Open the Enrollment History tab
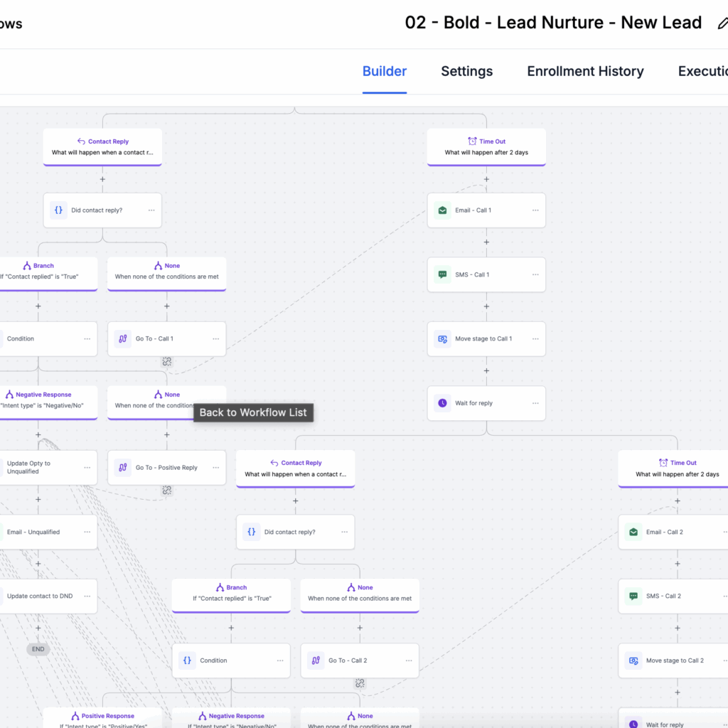This screenshot has height=728, width=728. 585,71
